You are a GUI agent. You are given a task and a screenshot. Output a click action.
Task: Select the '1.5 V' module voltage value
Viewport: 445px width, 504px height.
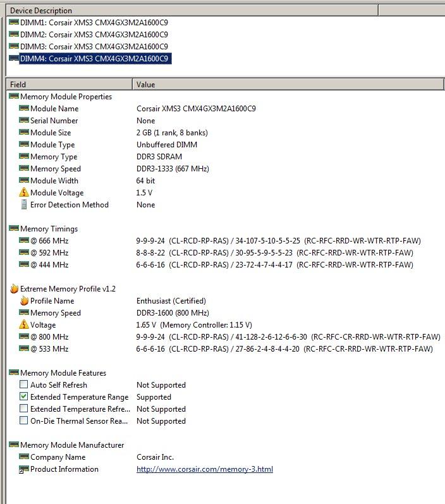pyautogui.click(x=144, y=193)
